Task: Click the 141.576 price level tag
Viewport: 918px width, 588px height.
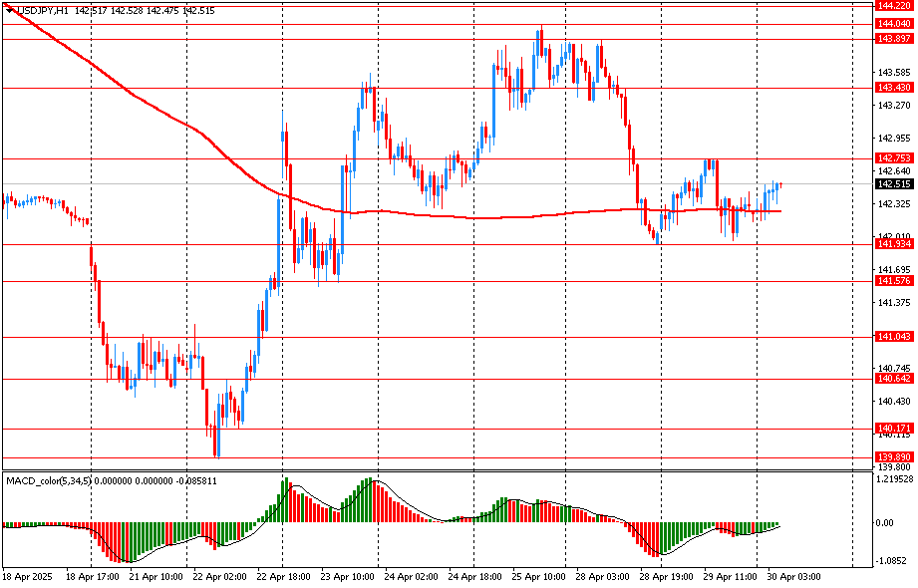Action: pos(894,282)
